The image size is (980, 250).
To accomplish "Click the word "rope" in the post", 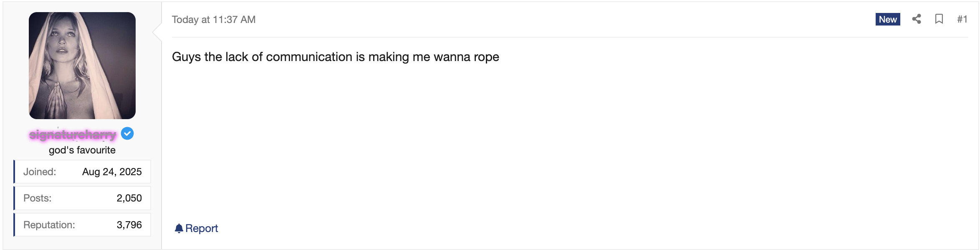I will point(486,57).
